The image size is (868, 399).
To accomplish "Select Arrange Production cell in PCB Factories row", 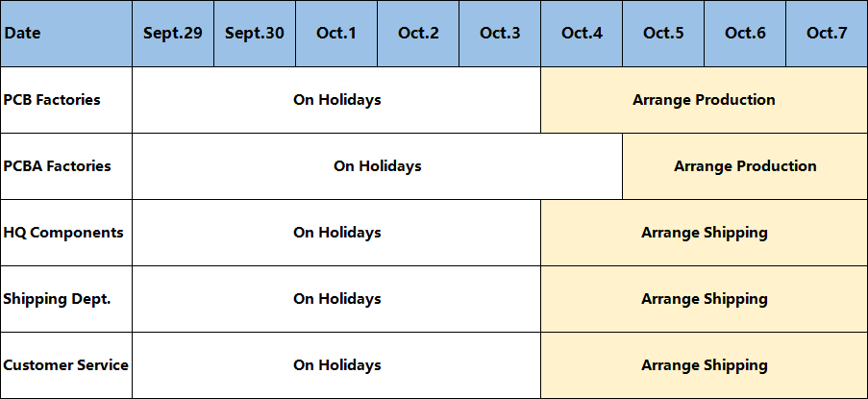I will pyautogui.click(x=704, y=100).
